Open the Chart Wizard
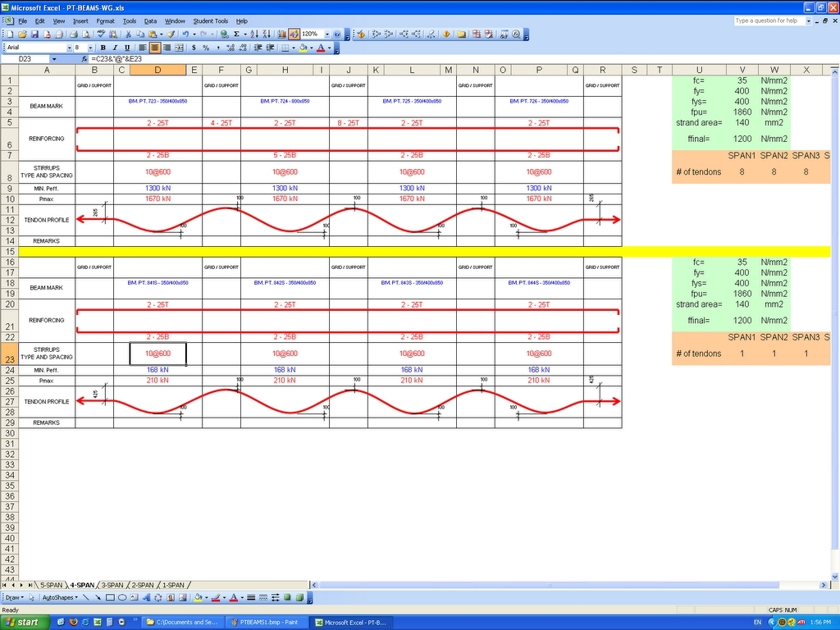Screen dimensions: 840x630 281,34
